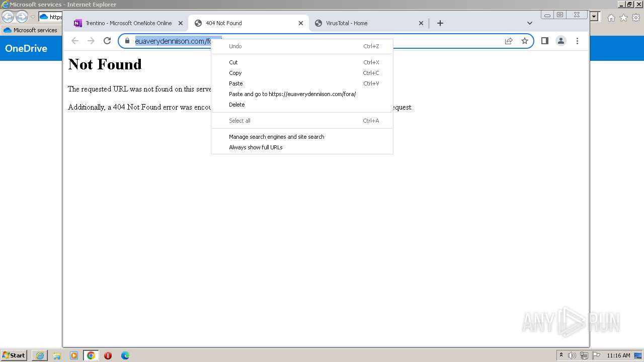Switch to Trentino - Microsoft OneNote Online tab
The height and width of the screenshot is (362, 644).
[x=128, y=23]
